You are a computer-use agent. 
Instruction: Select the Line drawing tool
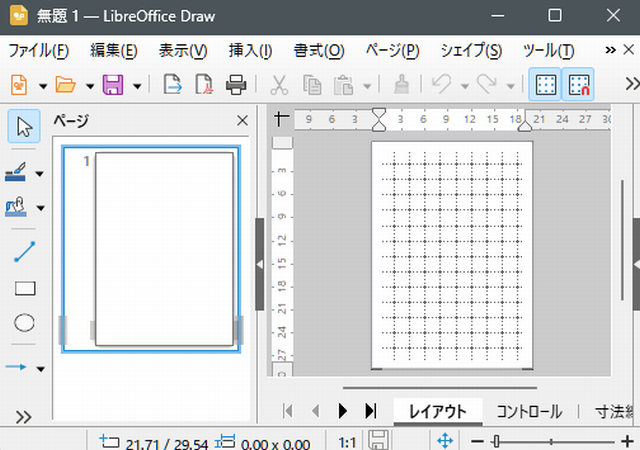(25, 252)
